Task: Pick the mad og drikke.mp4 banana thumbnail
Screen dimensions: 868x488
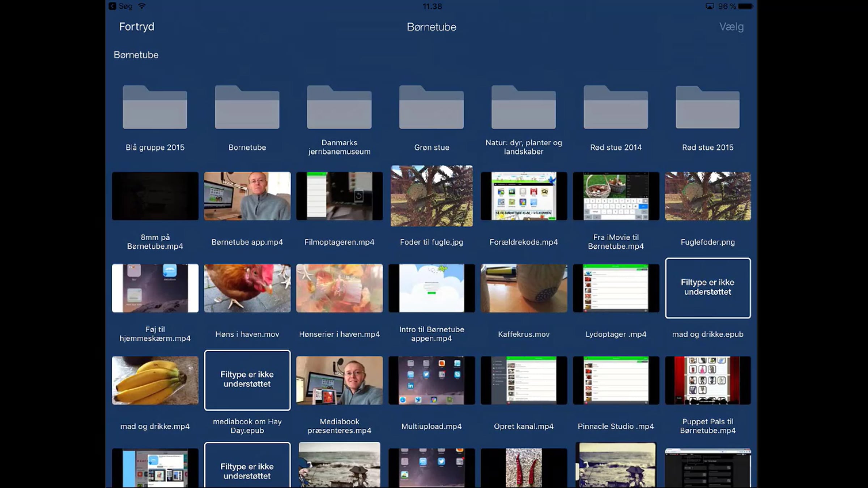Action: point(155,380)
